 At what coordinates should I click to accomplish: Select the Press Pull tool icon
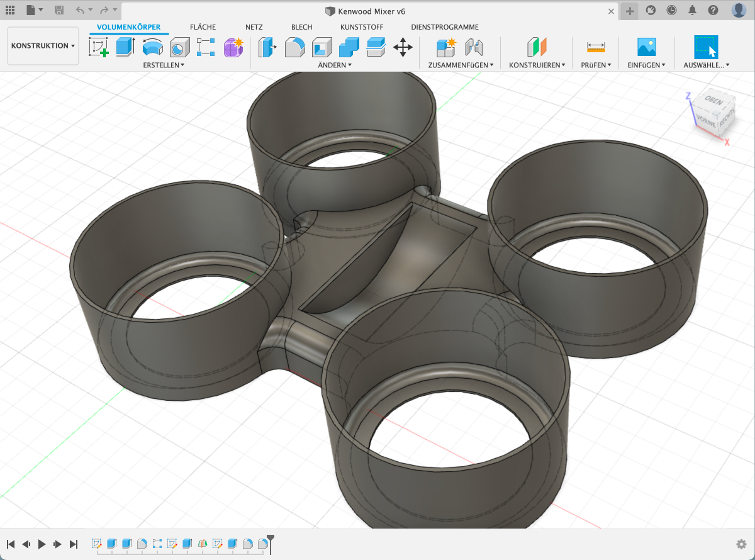[267, 47]
